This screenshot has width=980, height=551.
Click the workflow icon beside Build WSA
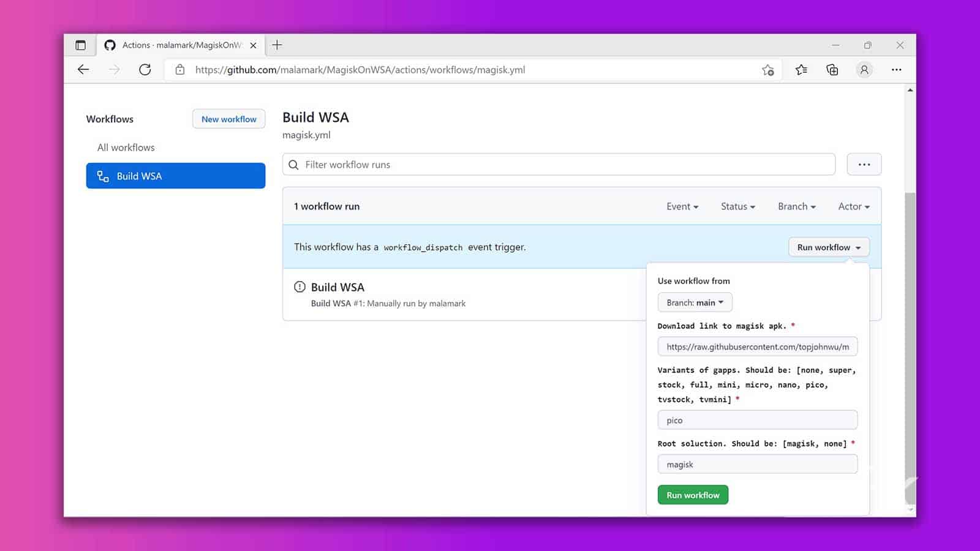[103, 176]
